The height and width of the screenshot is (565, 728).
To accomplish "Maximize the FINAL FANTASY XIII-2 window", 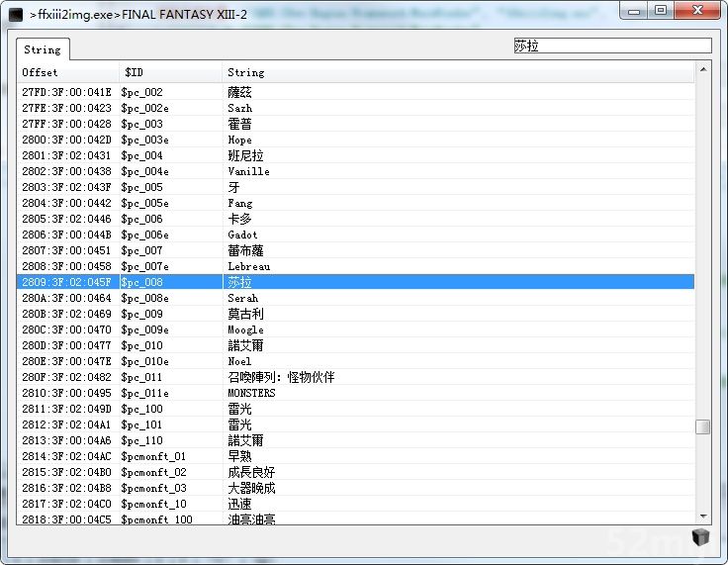I will tap(661, 10).
